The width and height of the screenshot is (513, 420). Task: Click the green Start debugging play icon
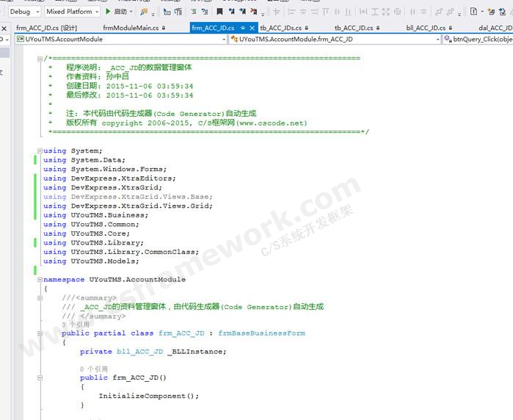(108, 12)
